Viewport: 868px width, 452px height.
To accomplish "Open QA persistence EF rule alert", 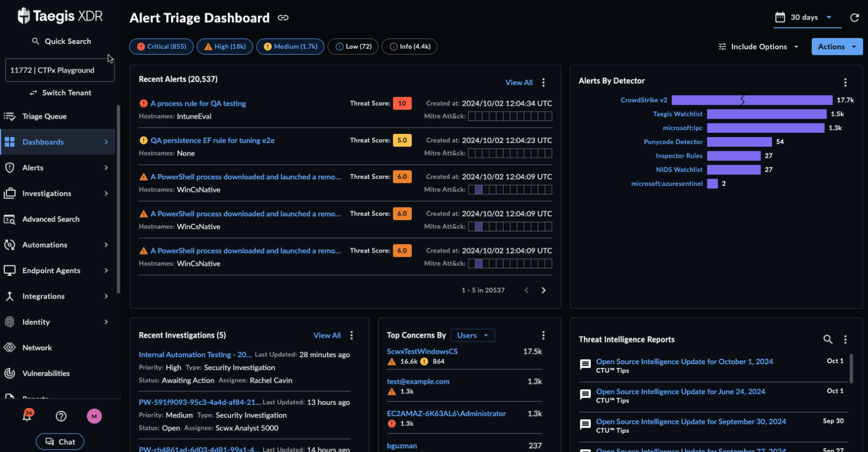I will (x=213, y=140).
